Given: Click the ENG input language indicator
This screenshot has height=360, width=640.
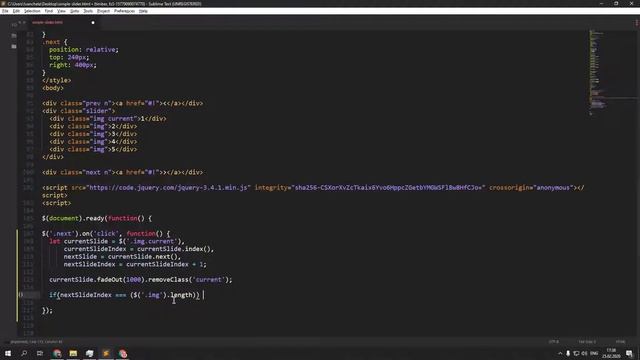Looking at the screenshot, I should [594, 353].
